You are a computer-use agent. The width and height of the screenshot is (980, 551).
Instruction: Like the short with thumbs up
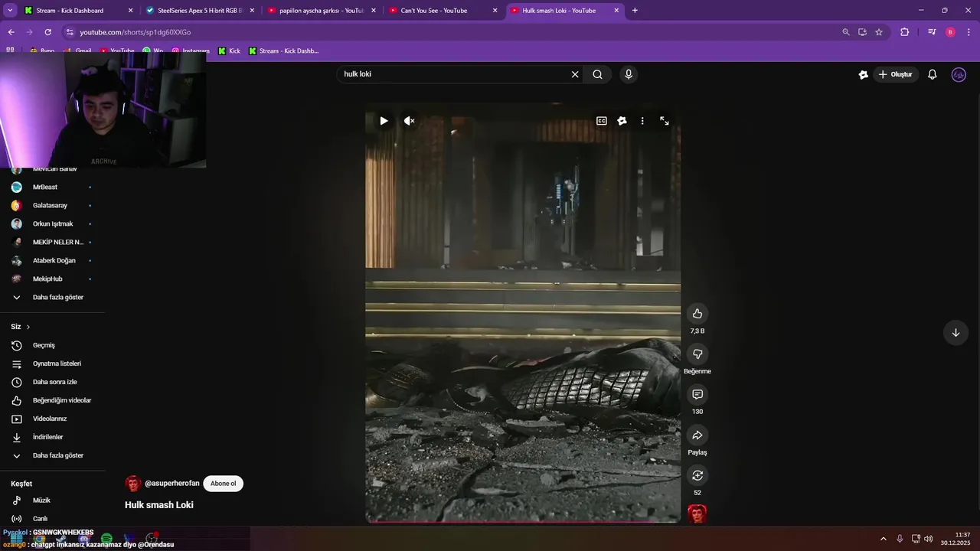[697, 313]
